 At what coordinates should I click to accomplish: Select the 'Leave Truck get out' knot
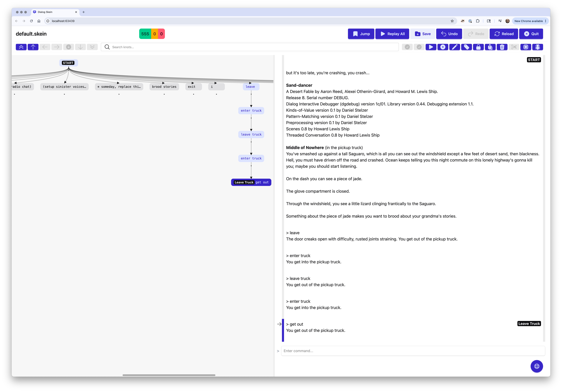pyautogui.click(x=251, y=182)
